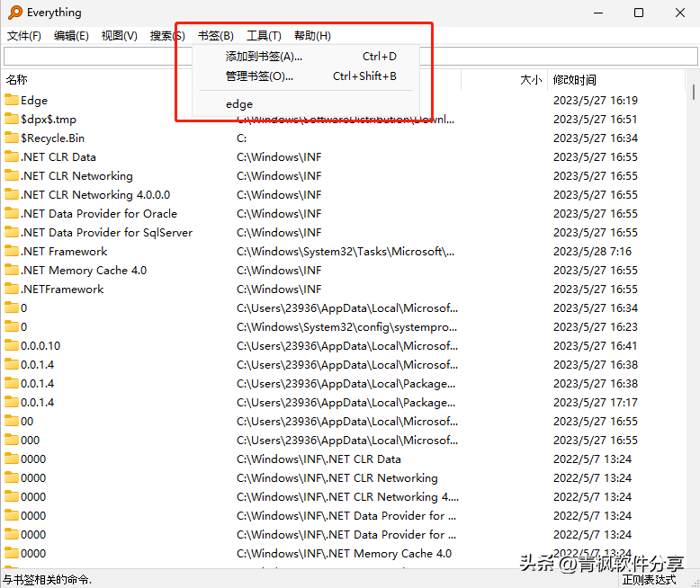Screen dimensions: 700x588
Task: Click the .NET CLR Networking folder icon
Action: pos(12,175)
